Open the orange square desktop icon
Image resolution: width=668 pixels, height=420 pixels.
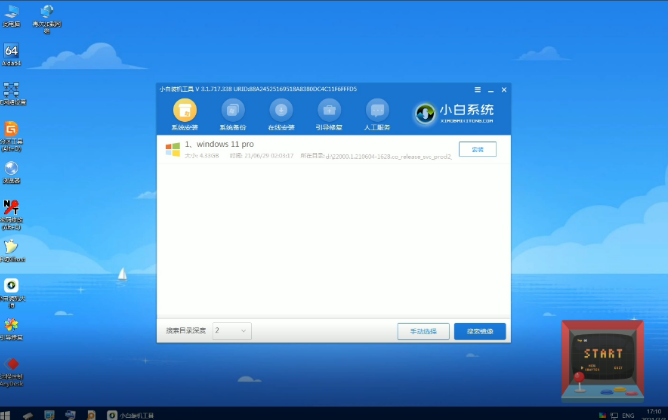coord(12,129)
